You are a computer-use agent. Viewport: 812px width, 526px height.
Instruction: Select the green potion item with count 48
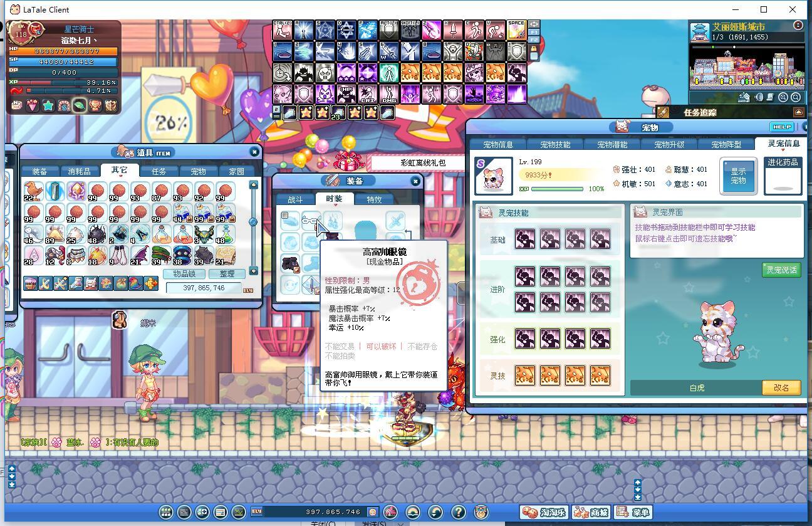coord(225,234)
